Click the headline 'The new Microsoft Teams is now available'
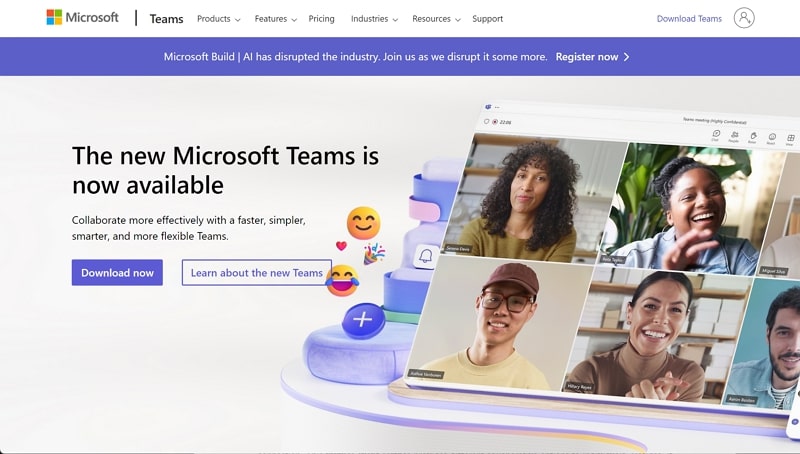Image resolution: width=800 pixels, height=454 pixels. pos(226,170)
